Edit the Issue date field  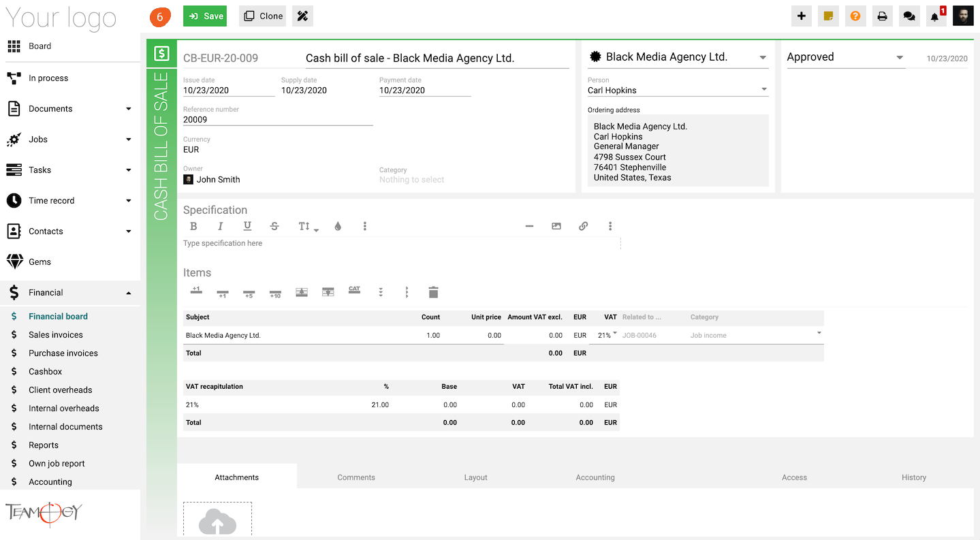tap(229, 90)
